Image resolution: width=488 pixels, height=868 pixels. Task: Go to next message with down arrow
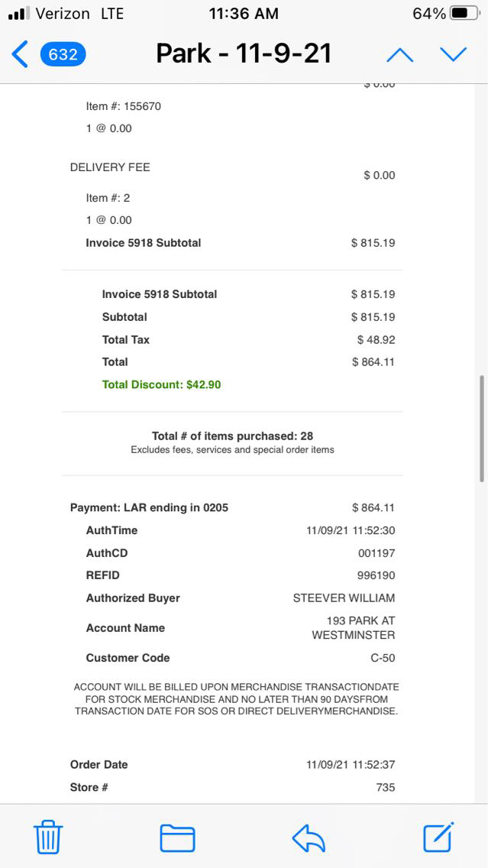pos(453,54)
